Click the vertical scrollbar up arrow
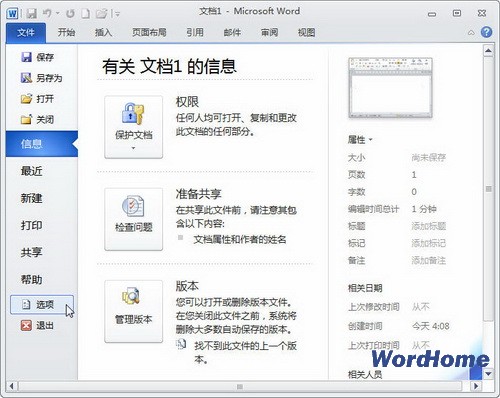The width and height of the screenshot is (500, 398). [488, 51]
